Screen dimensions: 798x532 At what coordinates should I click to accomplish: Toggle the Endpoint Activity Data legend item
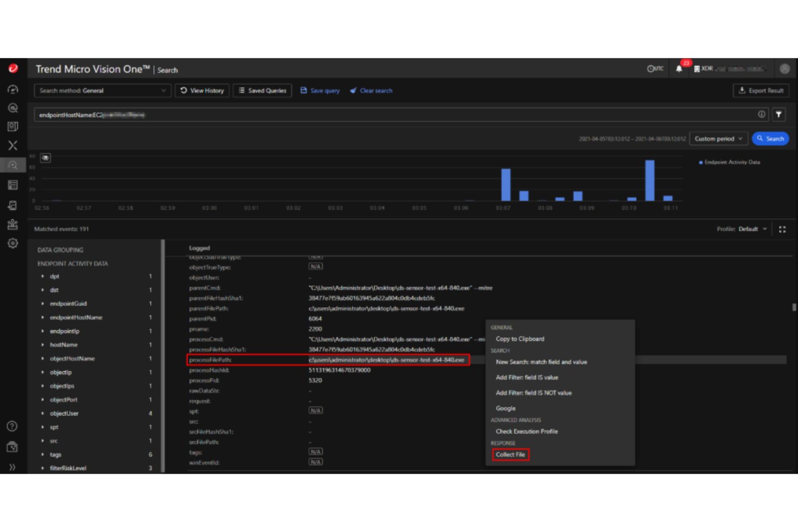(729, 162)
